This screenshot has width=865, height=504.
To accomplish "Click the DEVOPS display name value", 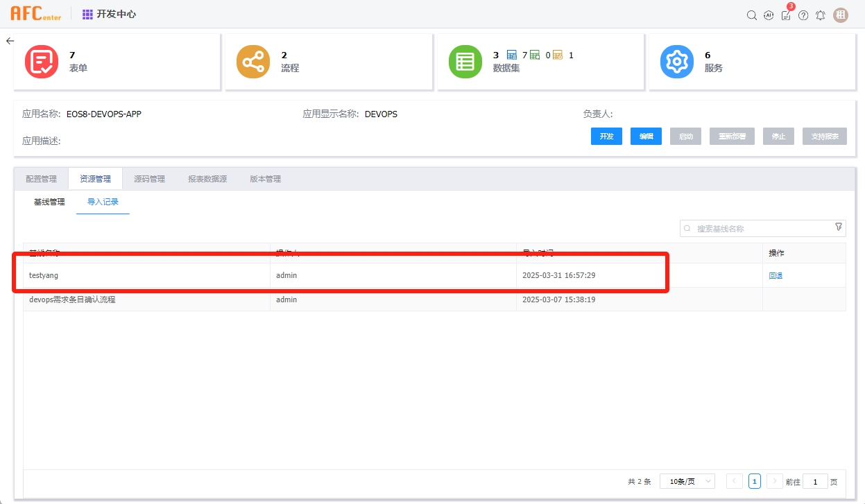I will 381,114.
